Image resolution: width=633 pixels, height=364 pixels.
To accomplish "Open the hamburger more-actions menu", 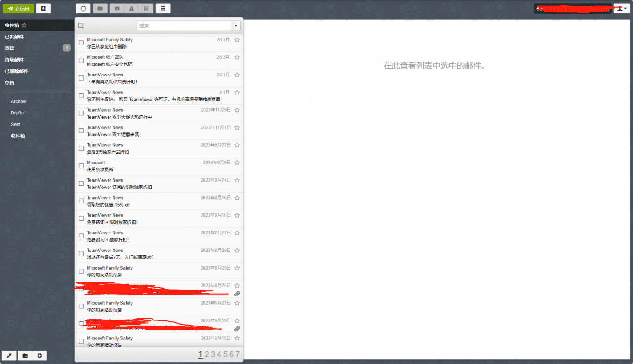I will point(163,8).
